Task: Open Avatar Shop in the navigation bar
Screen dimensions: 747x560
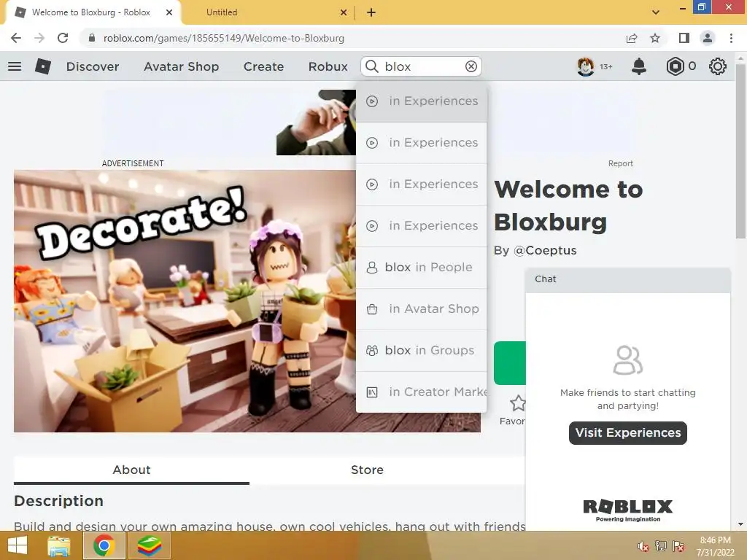Action: click(x=181, y=66)
